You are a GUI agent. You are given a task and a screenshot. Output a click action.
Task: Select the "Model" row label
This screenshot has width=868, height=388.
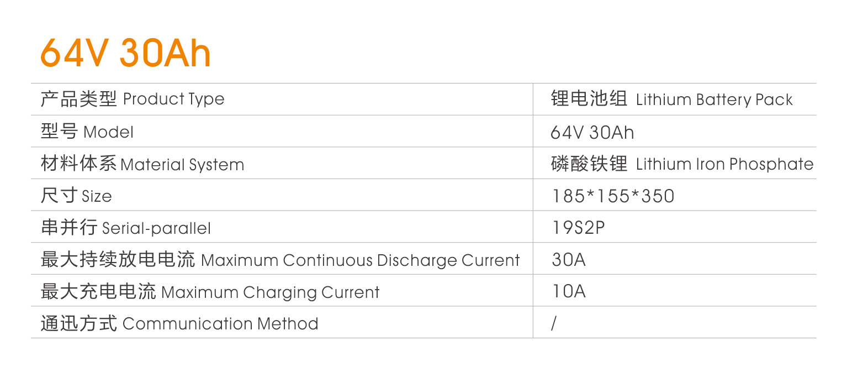click(87, 132)
